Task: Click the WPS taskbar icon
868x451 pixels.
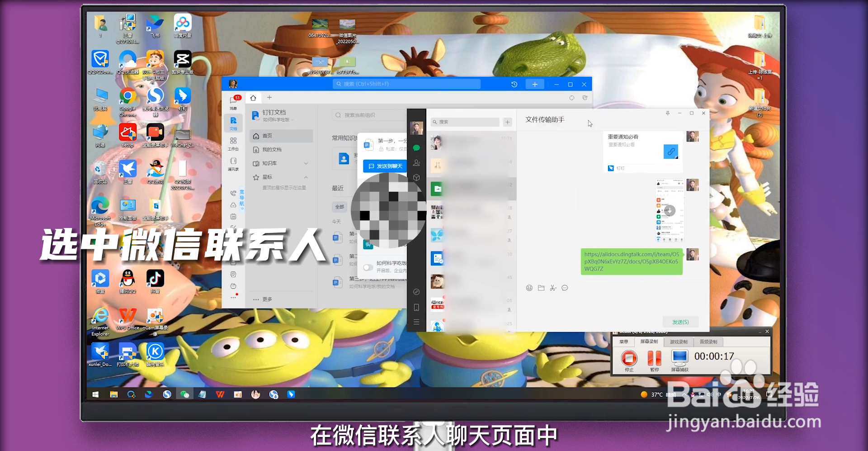Action: point(220,394)
